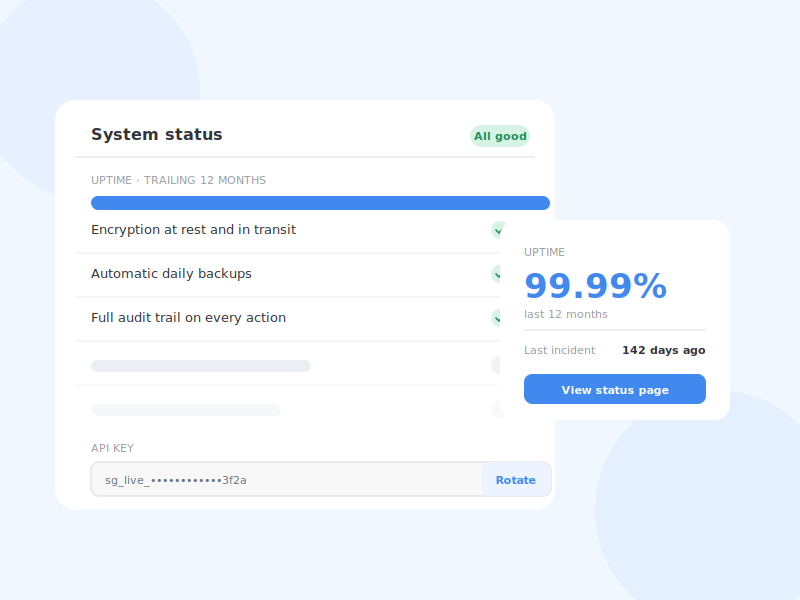
Task: Click checkmark icon for Full audit trail
Action: click(496, 318)
